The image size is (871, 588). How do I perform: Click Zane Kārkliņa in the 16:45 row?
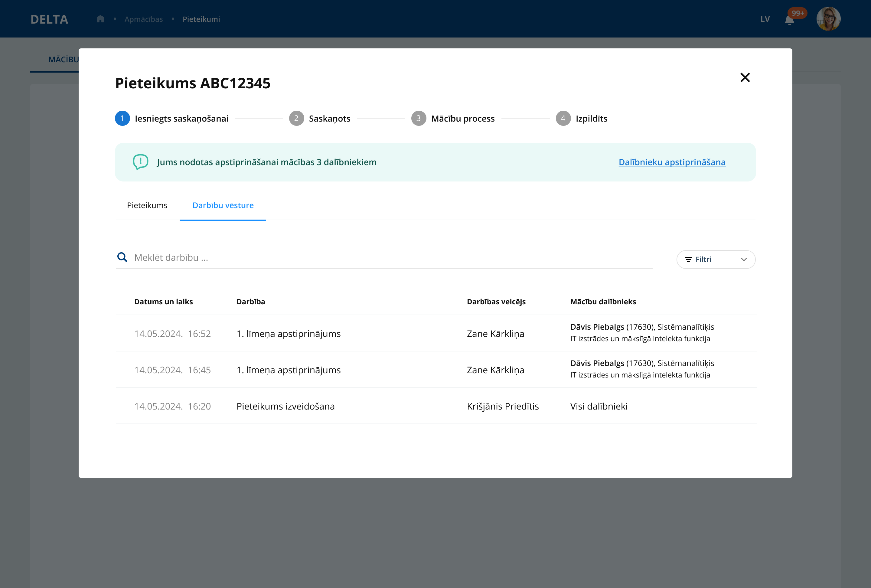pyautogui.click(x=495, y=370)
